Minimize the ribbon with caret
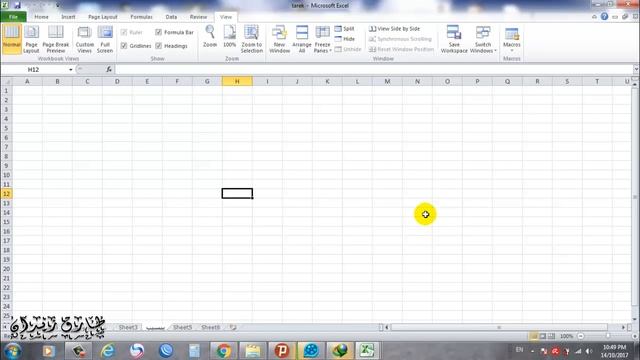The width and height of the screenshot is (640, 360). click(594, 17)
